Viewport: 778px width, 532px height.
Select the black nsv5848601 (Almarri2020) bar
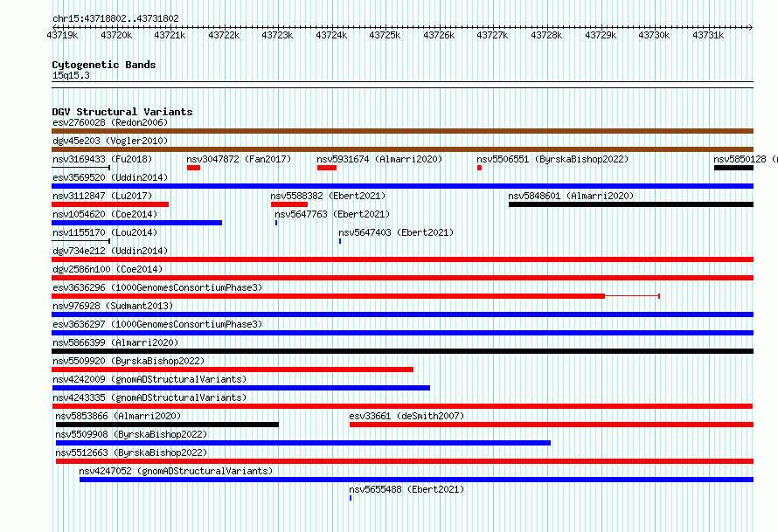pyautogui.click(x=631, y=204)
